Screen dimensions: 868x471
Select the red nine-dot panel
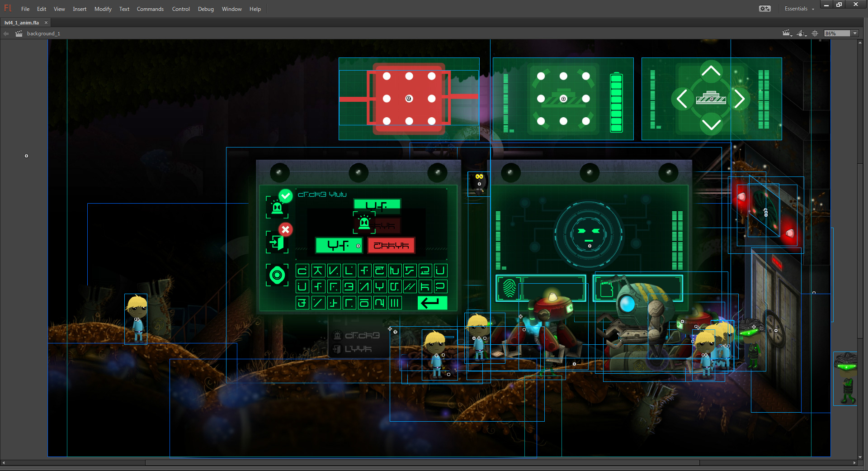409,99
